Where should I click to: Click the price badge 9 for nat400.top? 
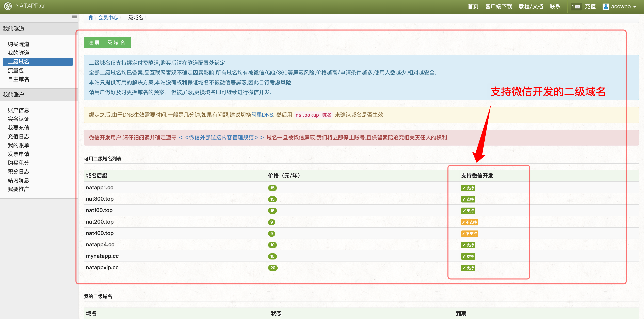coord(271,234)
